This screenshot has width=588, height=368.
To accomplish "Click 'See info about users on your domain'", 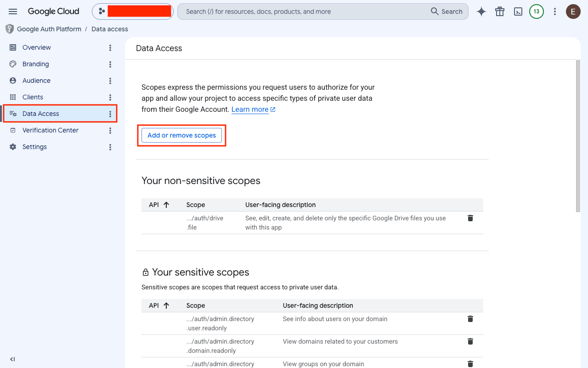I will [x=335, y=319].
